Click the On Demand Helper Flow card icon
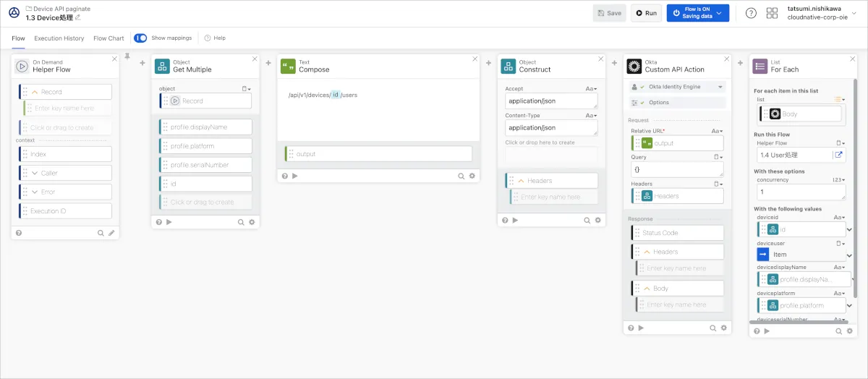Image resolution: width=868 pixels, height=379 pixels. click(22, 66)
